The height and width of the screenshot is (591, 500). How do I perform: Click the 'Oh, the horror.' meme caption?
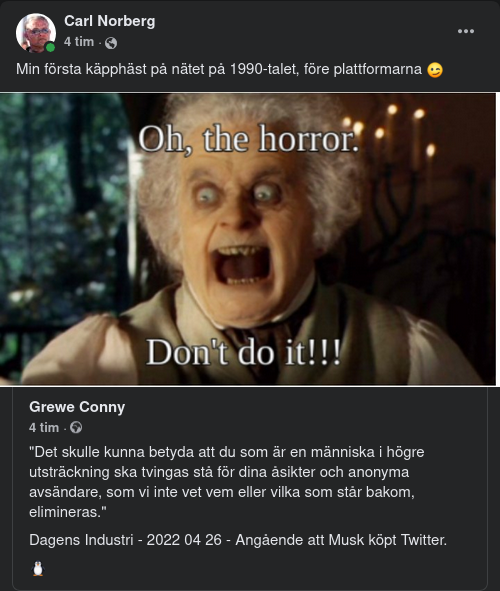coord(248,139)
